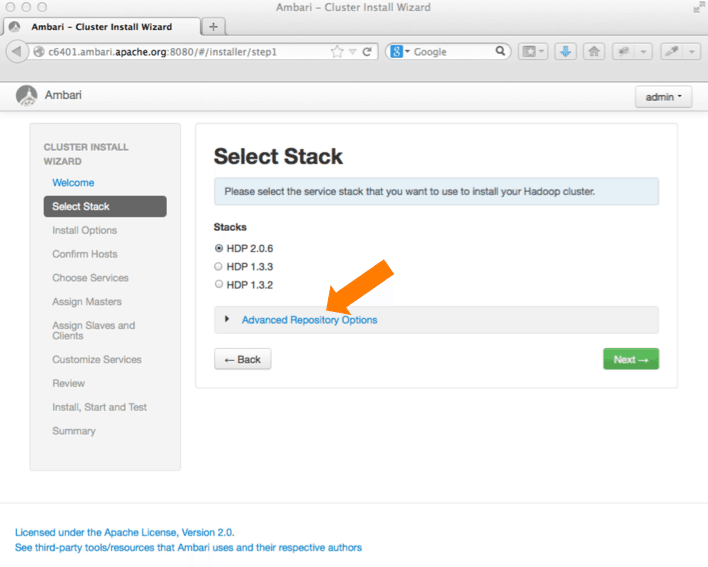Select the HDP 2.0.6 stack radio button
Screen dimensions: 708x567
(x=219, y=248)
